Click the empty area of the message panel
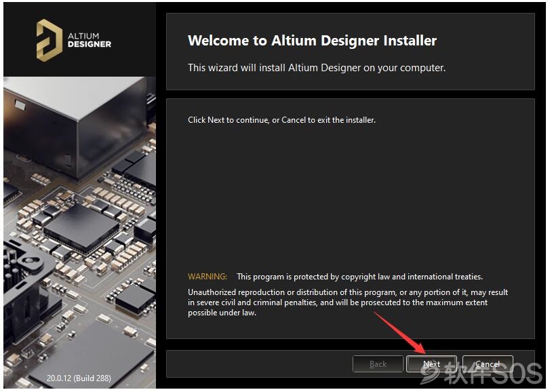The image size is (552, 392). point(351,197)
